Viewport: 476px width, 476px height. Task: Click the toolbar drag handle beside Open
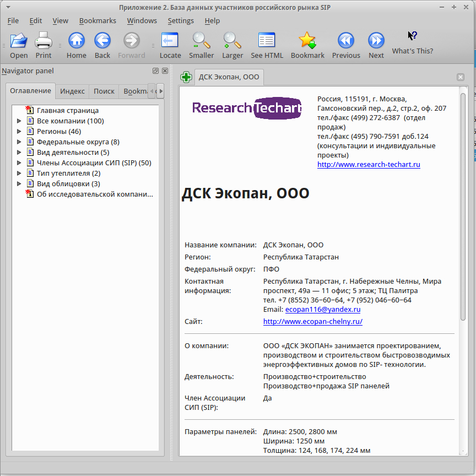pyautogui.click(x=4, y=46)
